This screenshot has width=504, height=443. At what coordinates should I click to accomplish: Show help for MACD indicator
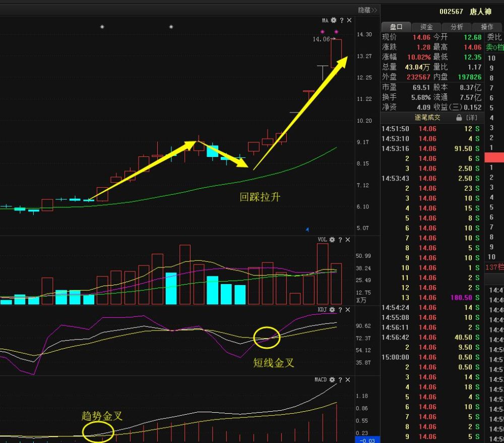click(340, 380)
